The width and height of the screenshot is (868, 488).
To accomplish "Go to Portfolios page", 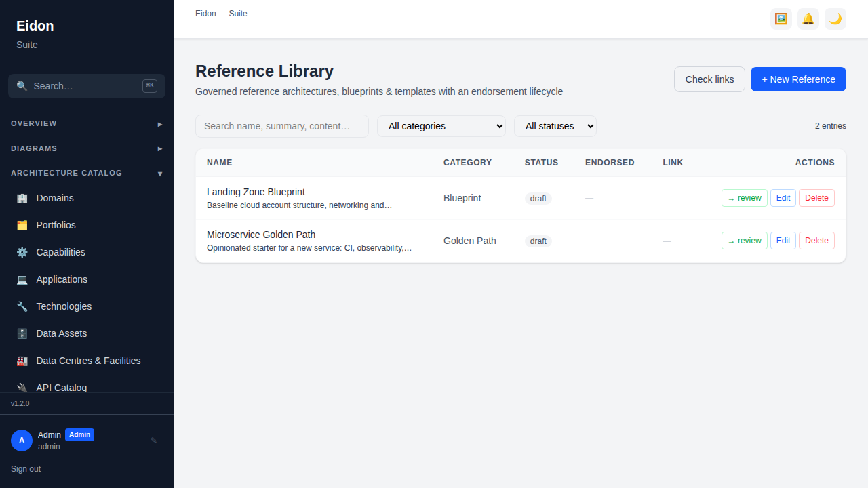I will tap(87, 225).
